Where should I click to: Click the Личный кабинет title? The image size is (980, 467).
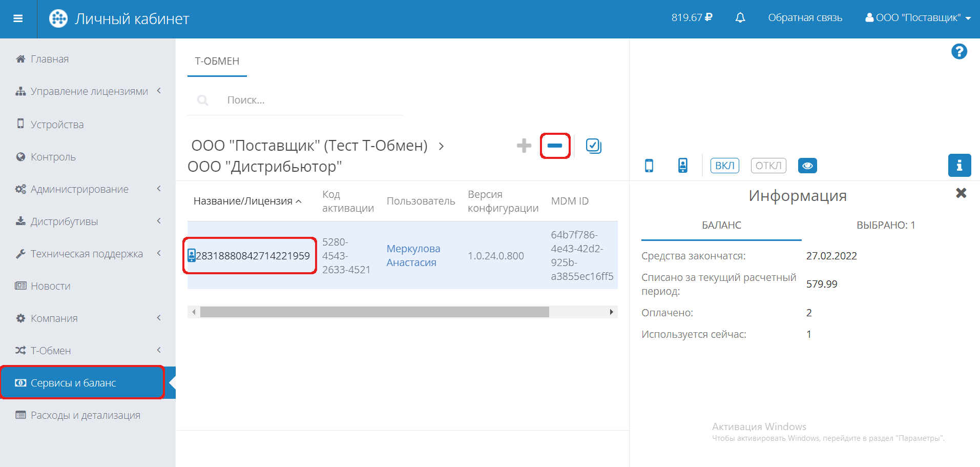[x=132, y=19]
